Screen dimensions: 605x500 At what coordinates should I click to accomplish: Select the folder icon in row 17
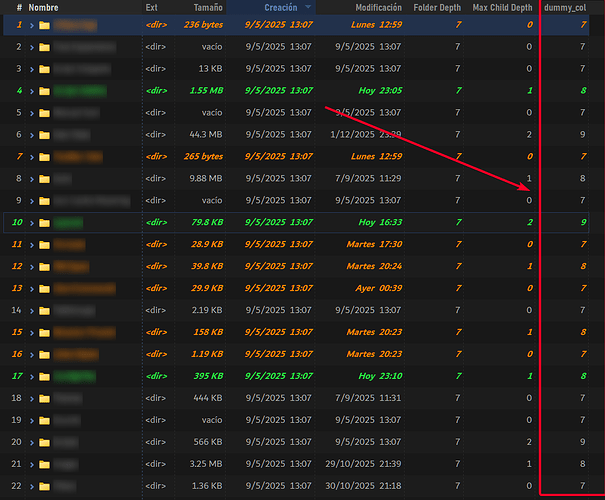(x=44, y=376)
